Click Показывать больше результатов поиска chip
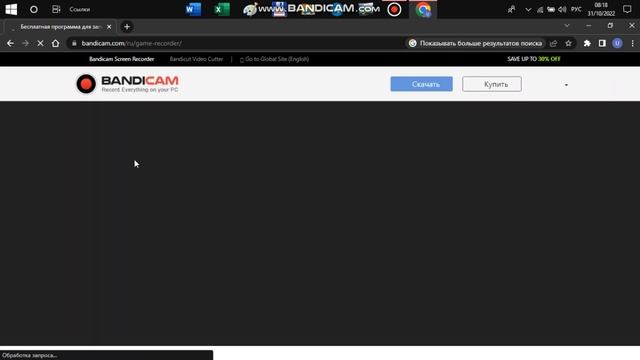Viewport: 640px width, 360px height. [476, 43]
